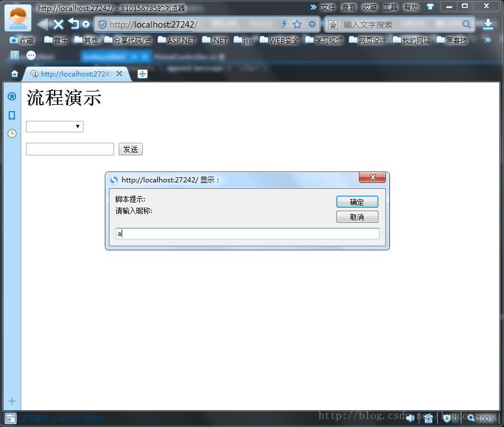Open the 工具 menu
This screenshot has height=427, width=504.
pos(391,7)
